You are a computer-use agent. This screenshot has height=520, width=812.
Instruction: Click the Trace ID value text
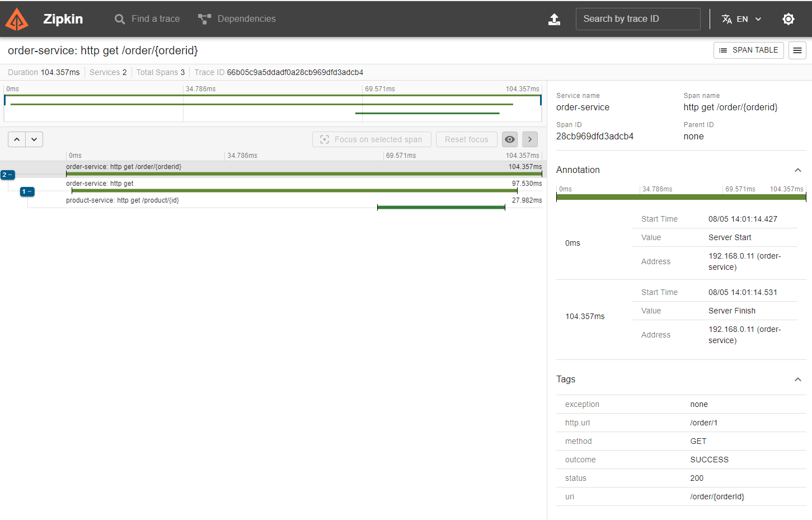(x=295, y=72)
